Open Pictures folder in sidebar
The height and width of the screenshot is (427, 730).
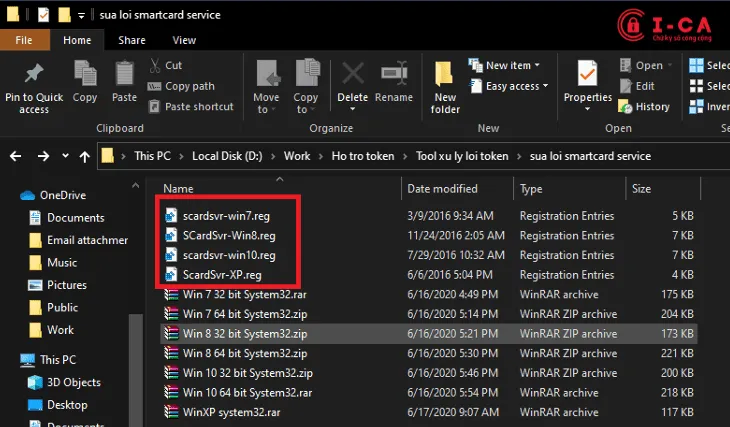pos(57,285)
